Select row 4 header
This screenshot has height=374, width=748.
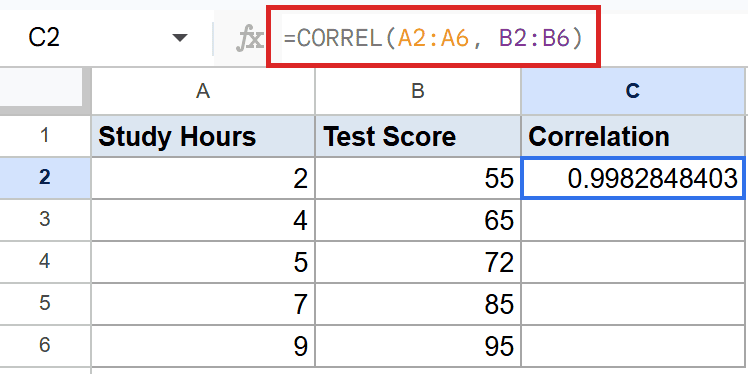[x=45, y=261]
